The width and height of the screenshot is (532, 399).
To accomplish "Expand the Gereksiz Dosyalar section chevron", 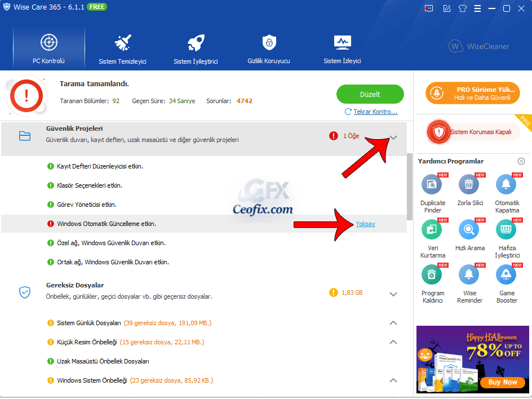I will tap(393, 294).
